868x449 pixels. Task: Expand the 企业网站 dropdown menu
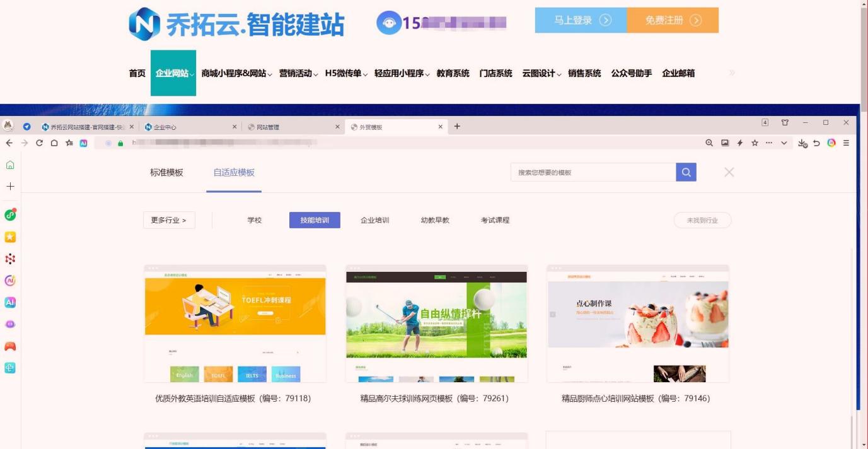pos(173,73)
